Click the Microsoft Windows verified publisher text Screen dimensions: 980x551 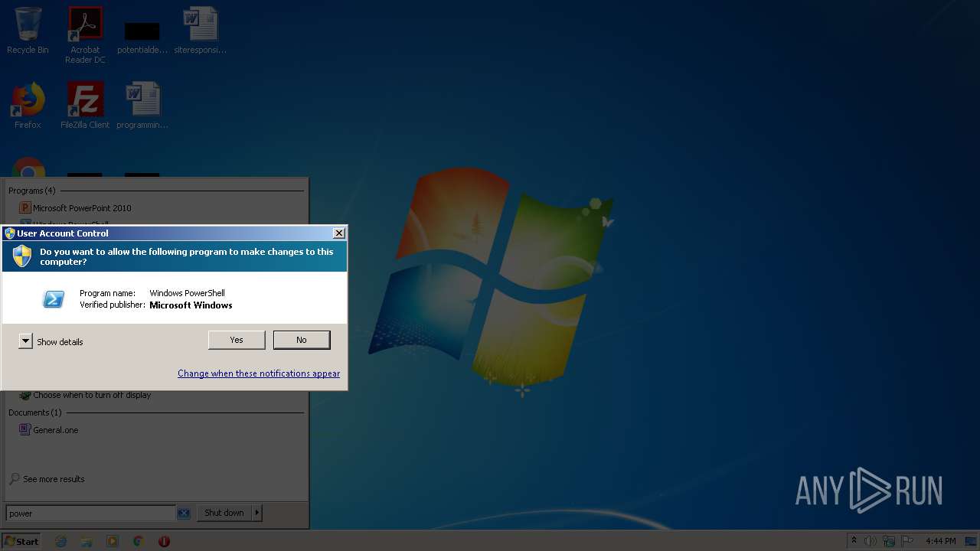tap(191, 305)
